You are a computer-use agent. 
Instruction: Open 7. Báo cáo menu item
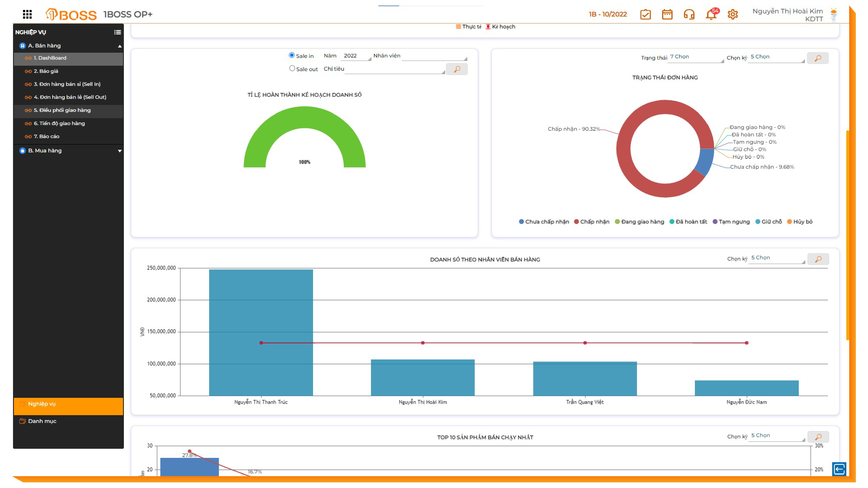[x=46, y=136]
